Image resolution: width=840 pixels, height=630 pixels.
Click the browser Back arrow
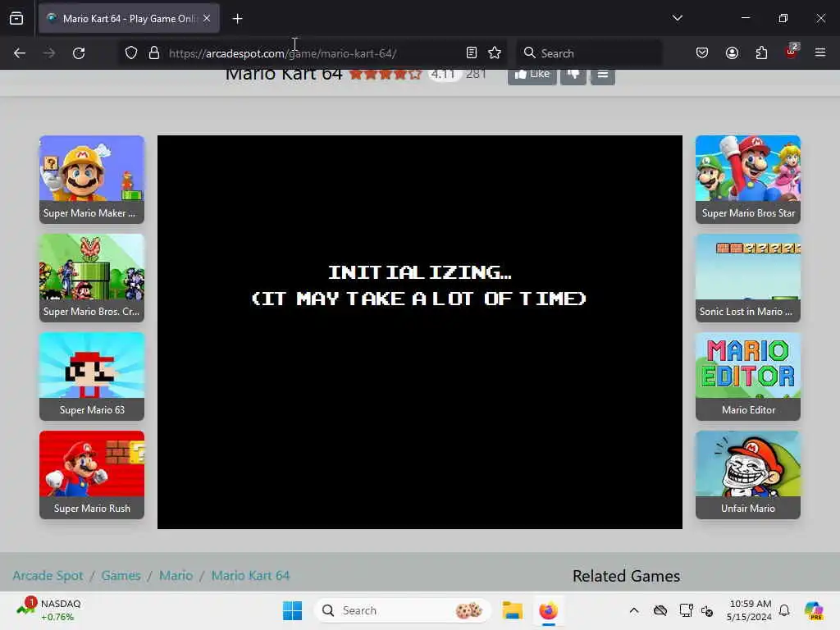click(20, 53)
